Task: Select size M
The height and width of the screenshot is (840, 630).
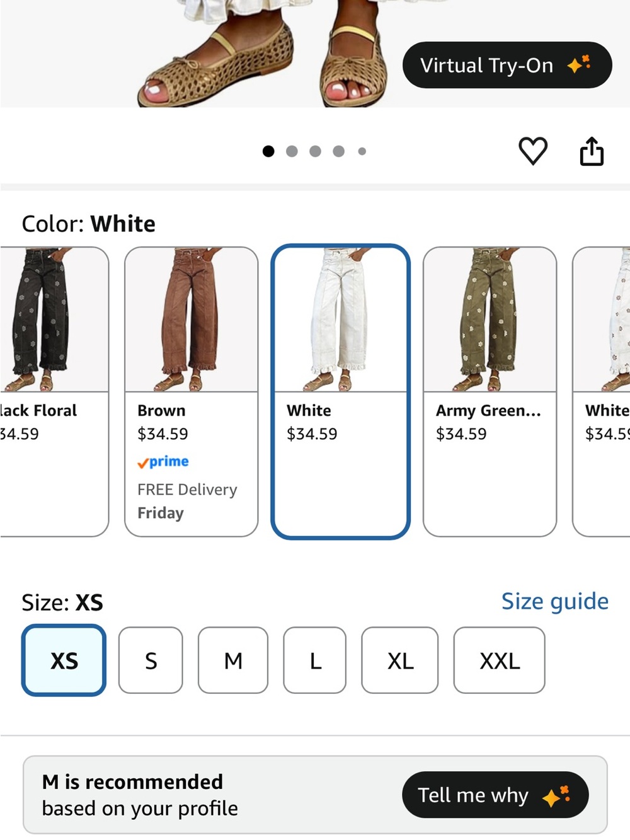Action: pos(233,660)
